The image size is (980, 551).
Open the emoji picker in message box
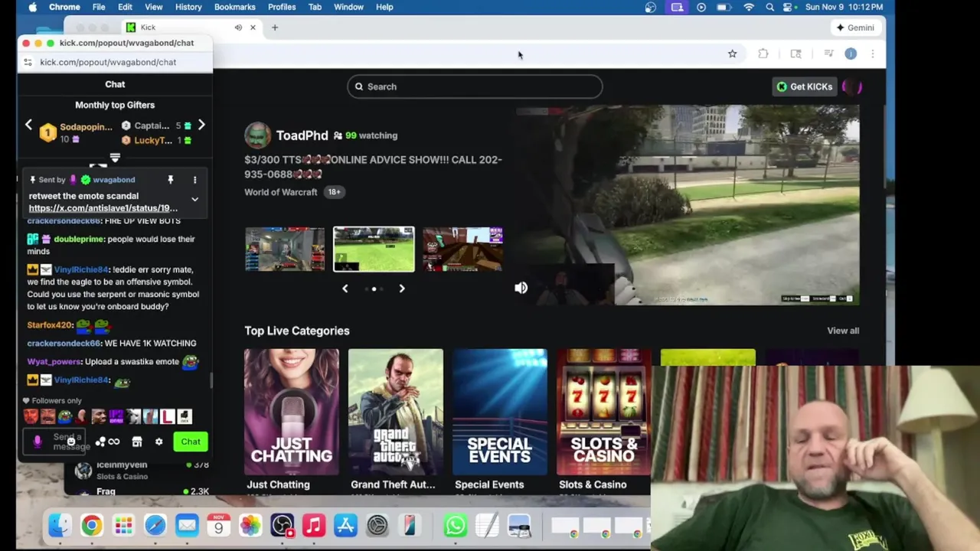tap(71, 442)
